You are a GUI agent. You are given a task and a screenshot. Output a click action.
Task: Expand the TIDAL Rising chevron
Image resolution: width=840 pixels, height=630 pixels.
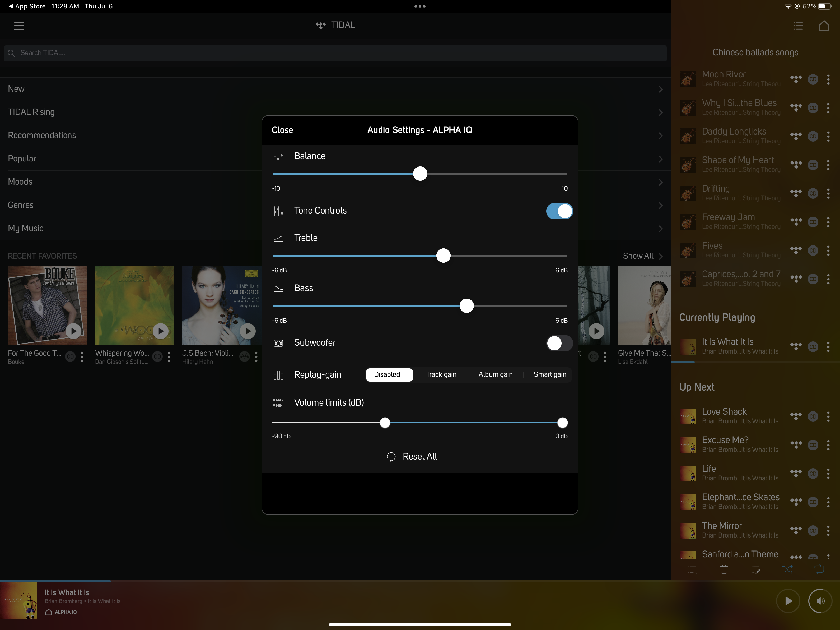(661, 113)
